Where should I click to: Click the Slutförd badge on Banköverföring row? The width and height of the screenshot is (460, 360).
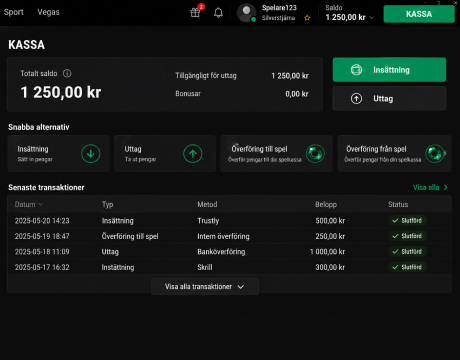(x=407, y=252)
